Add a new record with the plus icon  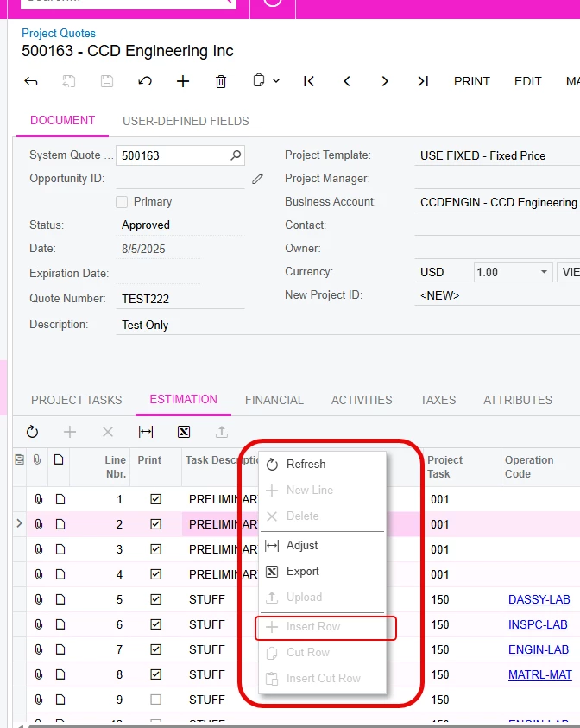tap(183, 82)
